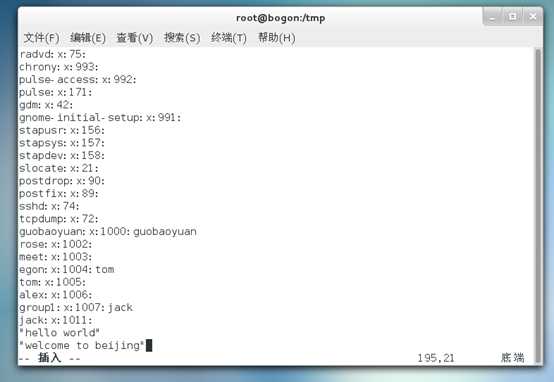Click the 底端 position indicator
The image size is (554, 382).
pos(513,358)
